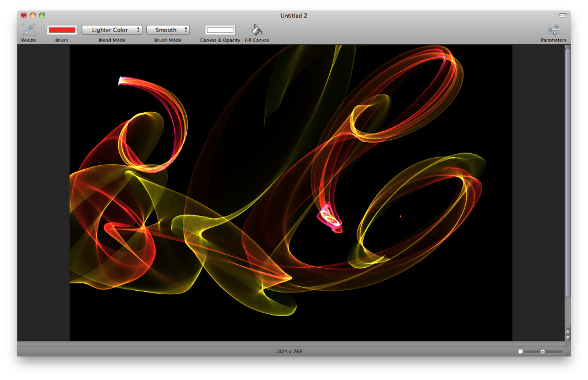Open the Canvas & Opacity color well
This screenshot has height=380, width=588.
[220, 30]
